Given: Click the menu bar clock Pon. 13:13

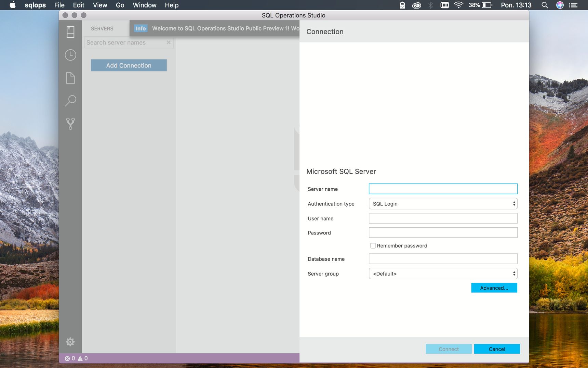Looking at the screenshot, I should pyautogui.click(x=516, y=5).
